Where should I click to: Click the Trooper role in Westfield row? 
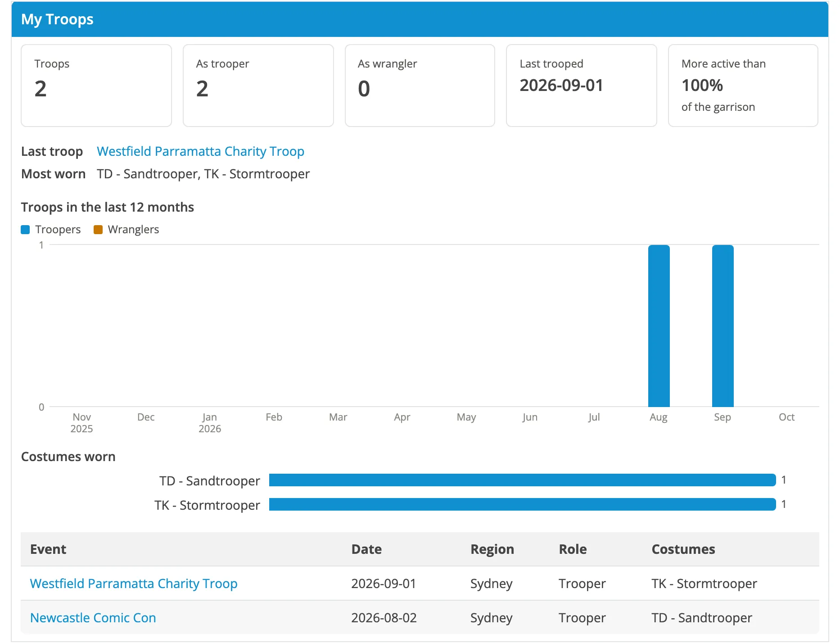[x=582, y=584]
